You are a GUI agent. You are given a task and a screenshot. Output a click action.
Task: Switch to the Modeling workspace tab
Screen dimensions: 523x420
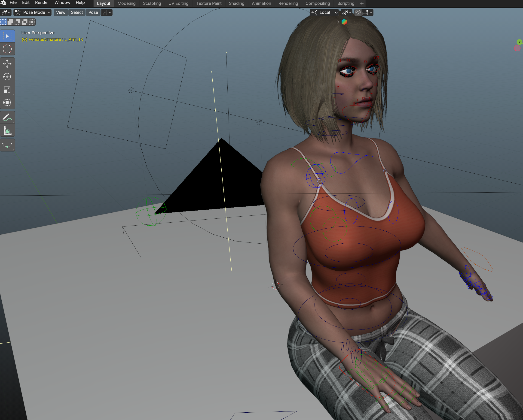(x=126, y=3)
